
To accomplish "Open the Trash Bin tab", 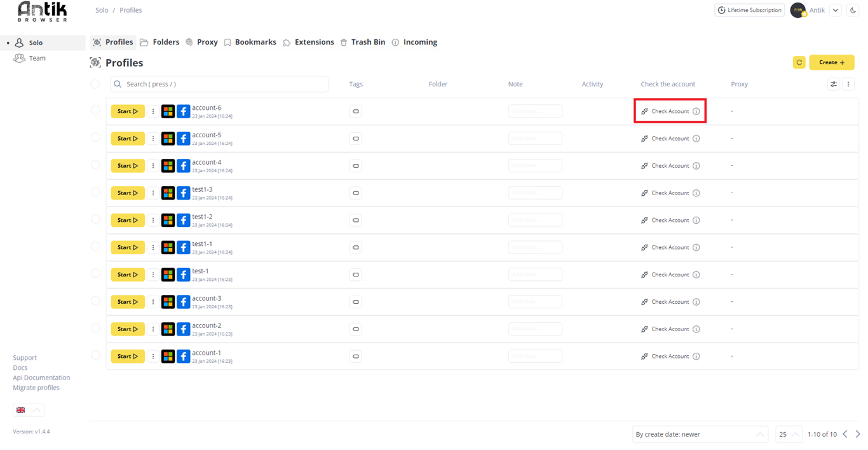I will click(362, 42).
